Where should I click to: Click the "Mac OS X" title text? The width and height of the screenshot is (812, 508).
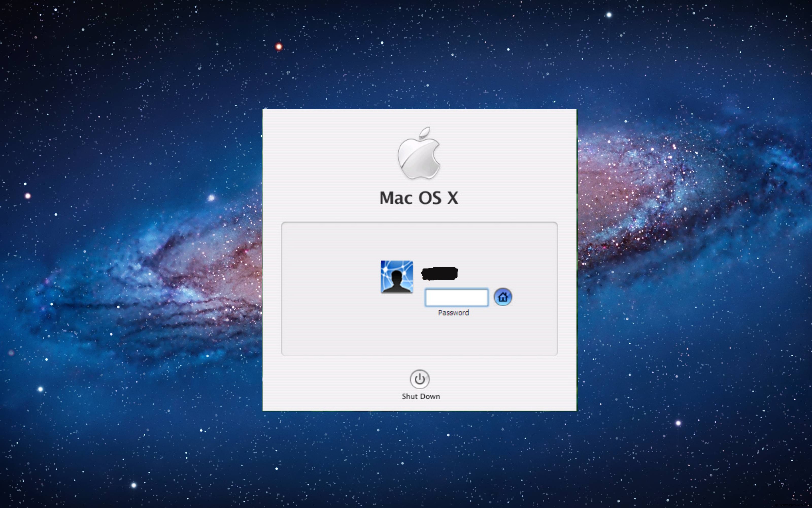click(x=419, y=198)
